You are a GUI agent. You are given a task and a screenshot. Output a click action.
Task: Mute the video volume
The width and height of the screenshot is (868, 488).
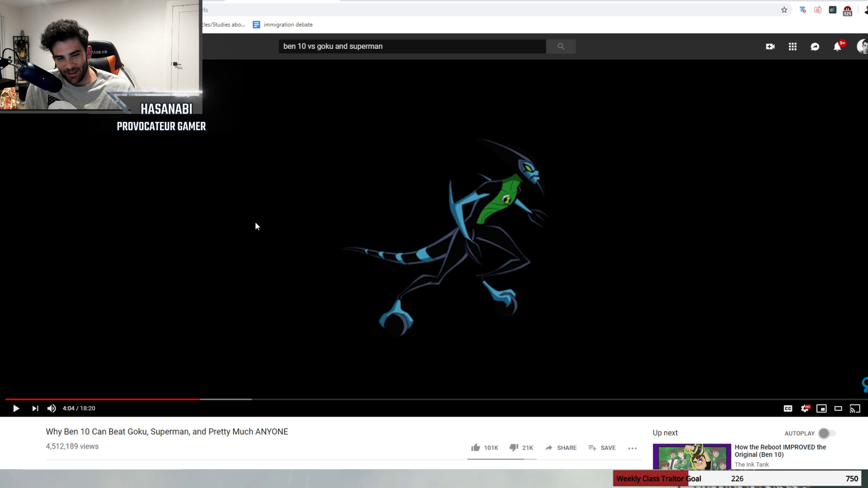[52, 408]
